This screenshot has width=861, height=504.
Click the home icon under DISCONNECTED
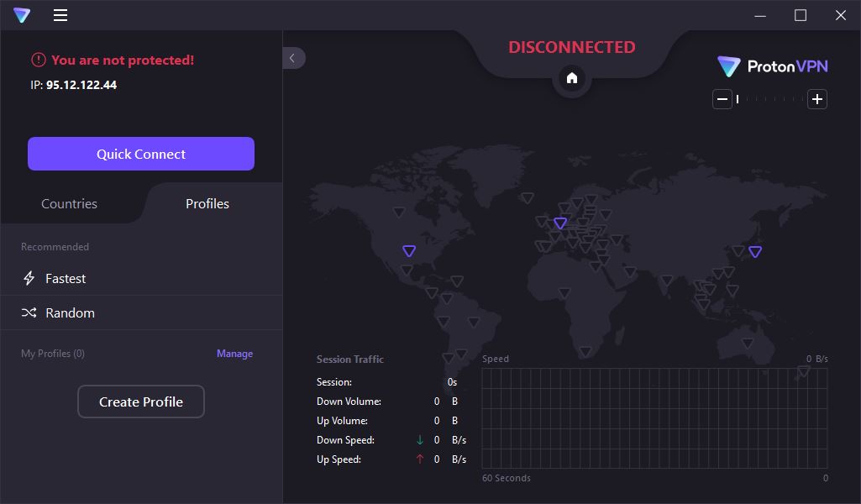coord(572,78)
